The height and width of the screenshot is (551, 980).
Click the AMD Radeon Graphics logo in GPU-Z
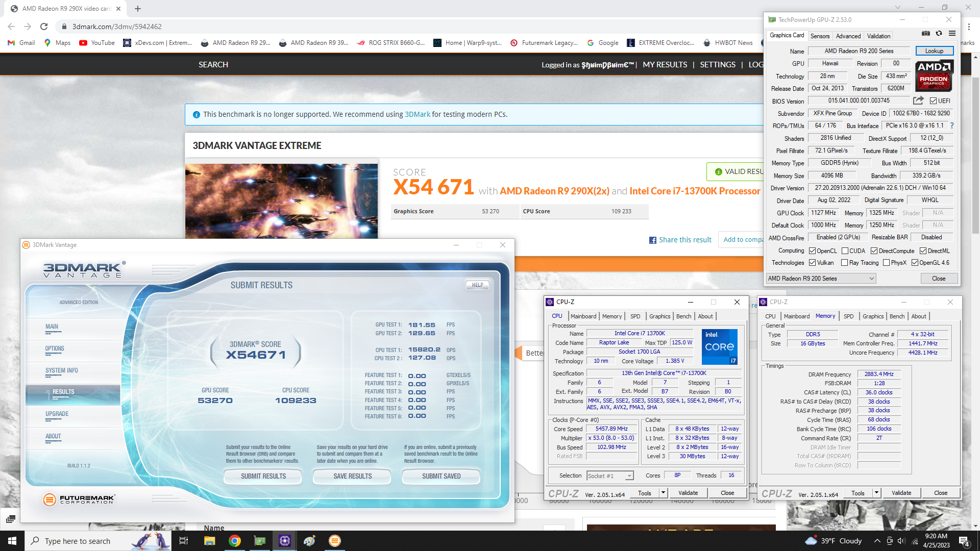[934, 76]
